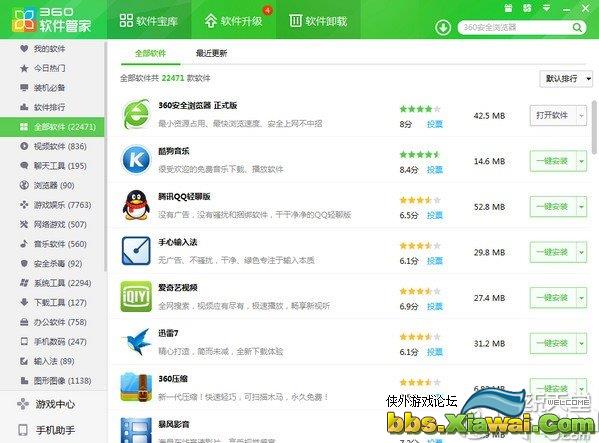Open 手机助手 in the sidebar
599x443 pixels.
point(47,430)
